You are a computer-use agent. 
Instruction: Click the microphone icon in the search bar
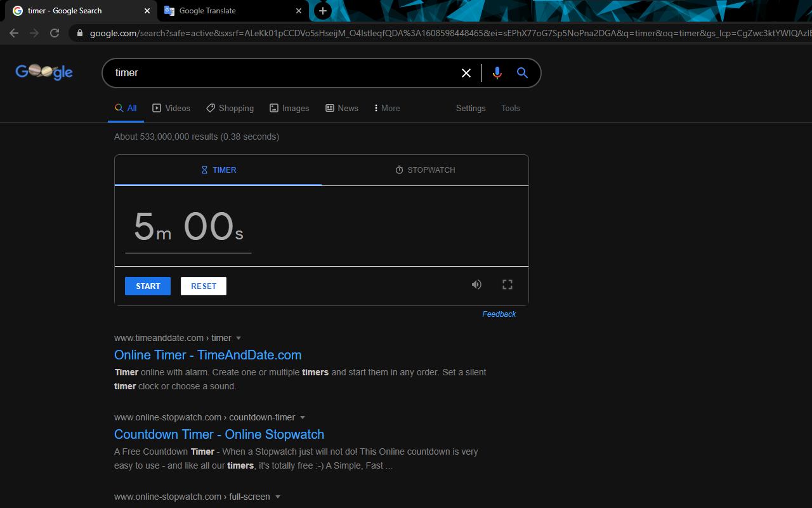coord(497,73)
